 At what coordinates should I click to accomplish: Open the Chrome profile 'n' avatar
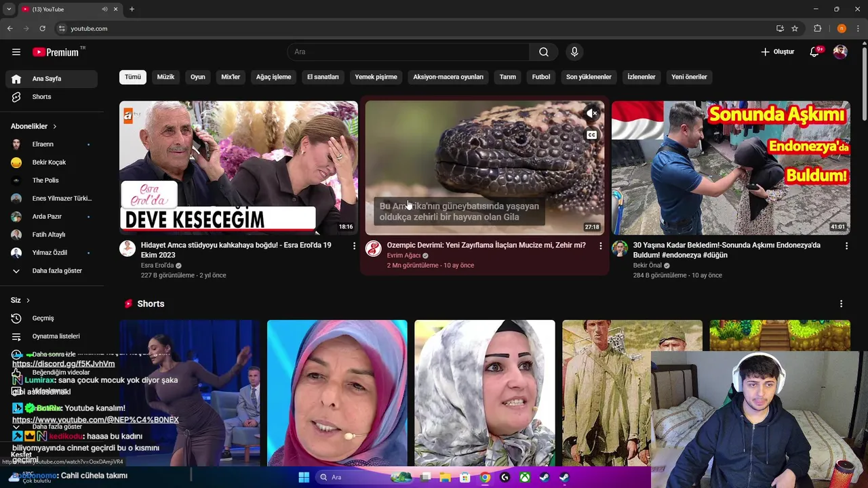[x=842, y=28]
